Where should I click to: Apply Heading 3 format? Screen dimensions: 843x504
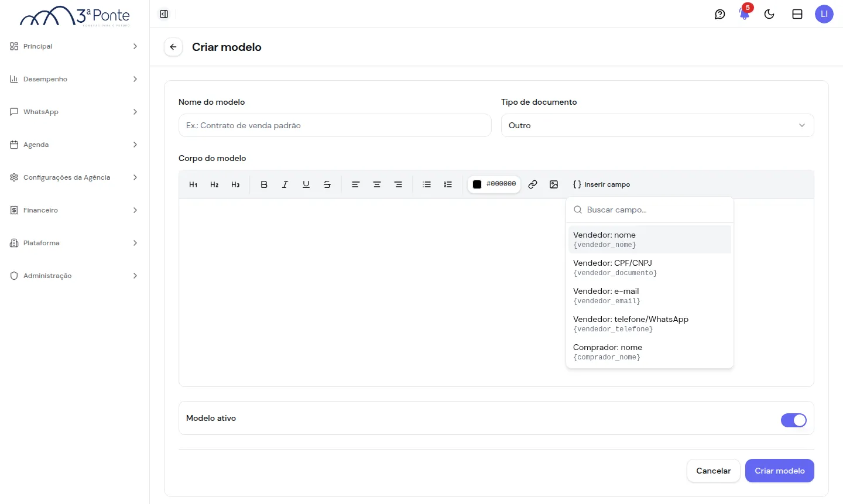235,184
